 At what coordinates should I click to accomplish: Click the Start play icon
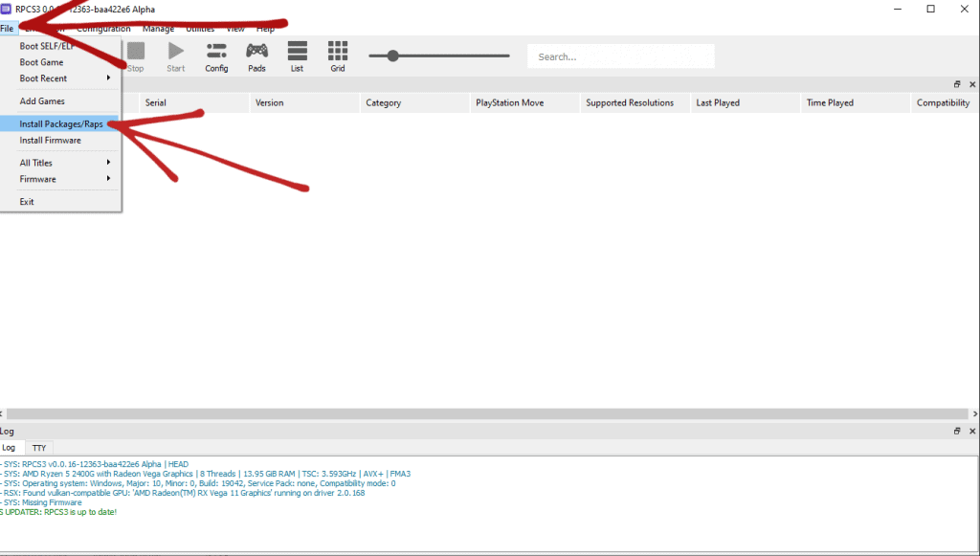176,56
